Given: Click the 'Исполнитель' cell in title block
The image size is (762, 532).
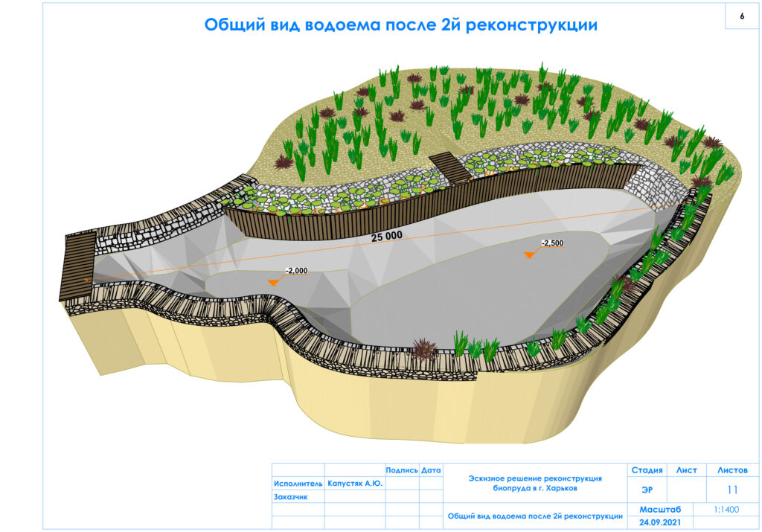Looking at the screenshot, I should point(298,484).
